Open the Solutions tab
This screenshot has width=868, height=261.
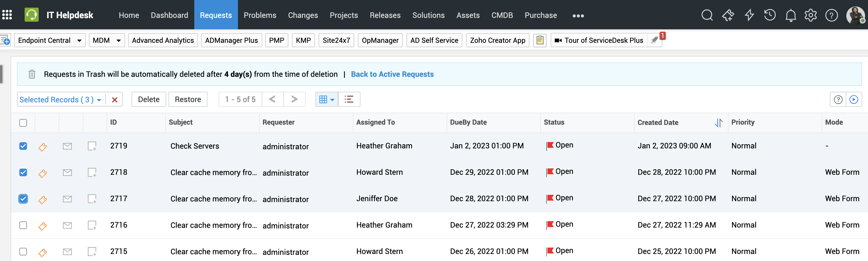pos(428,15)
